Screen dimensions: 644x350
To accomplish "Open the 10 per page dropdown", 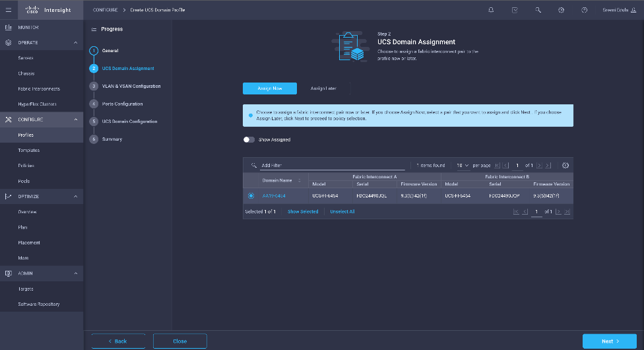I will click(x=463, y=165).
